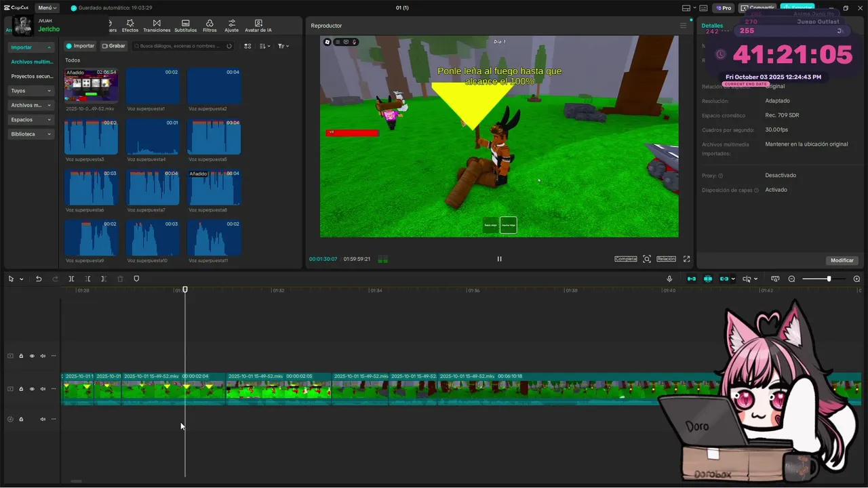Viewport: 868px width, 488px height.
Task: Expand the Tuyos sidebar section
Action: (31, 91)
